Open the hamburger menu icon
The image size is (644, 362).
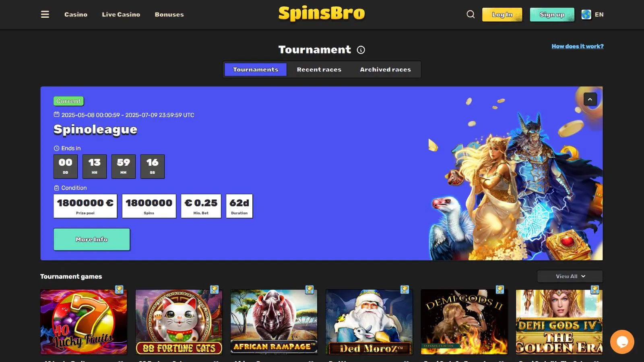pyautogui.click(x=45, y=14)
